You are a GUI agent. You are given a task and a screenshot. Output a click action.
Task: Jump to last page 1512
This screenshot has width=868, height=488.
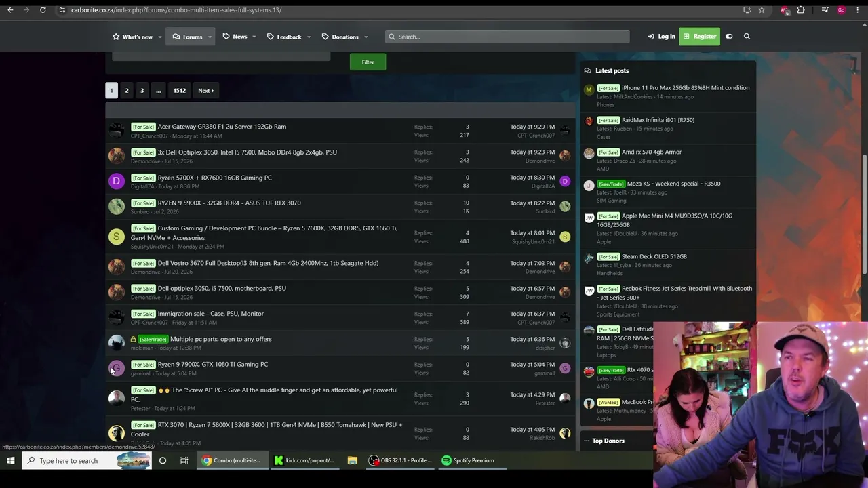[180, 91]
